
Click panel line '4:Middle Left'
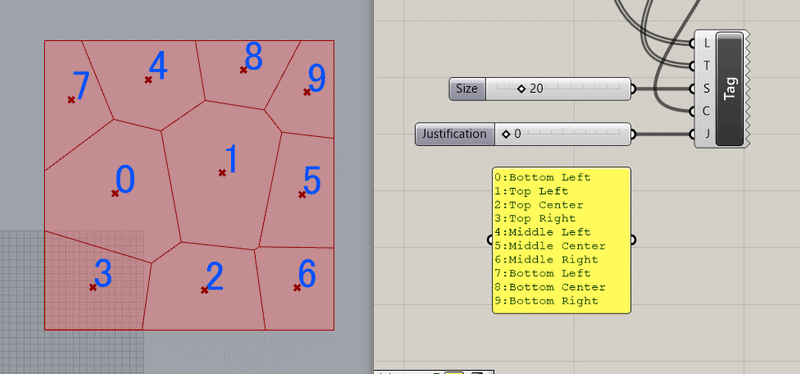click(542, 232)
